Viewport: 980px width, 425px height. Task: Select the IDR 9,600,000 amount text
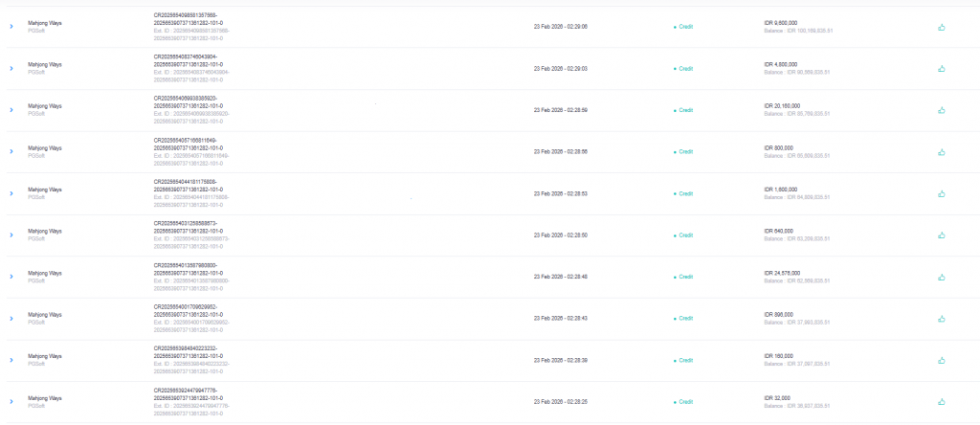[x=784, y=22]
